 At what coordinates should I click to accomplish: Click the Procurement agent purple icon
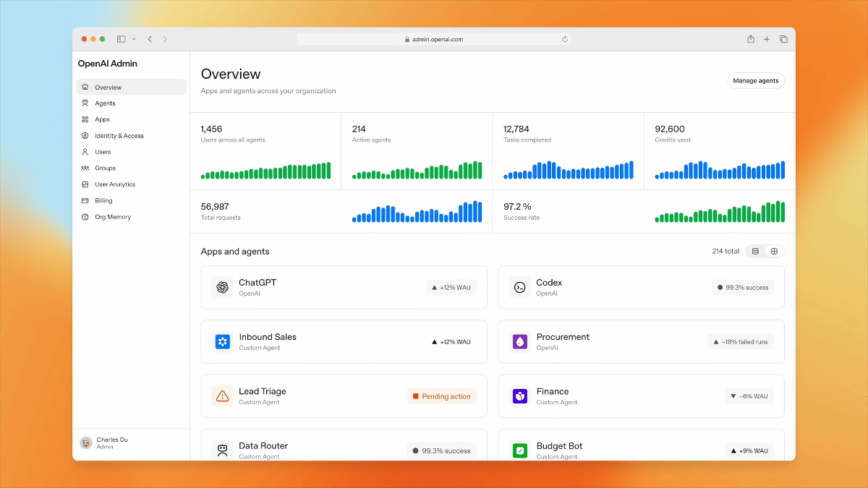tap(519, 341)
